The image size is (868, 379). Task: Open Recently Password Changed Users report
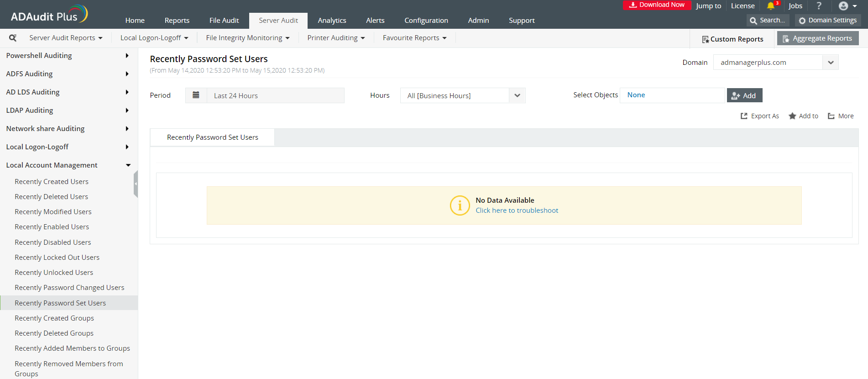tap(69, 288)
